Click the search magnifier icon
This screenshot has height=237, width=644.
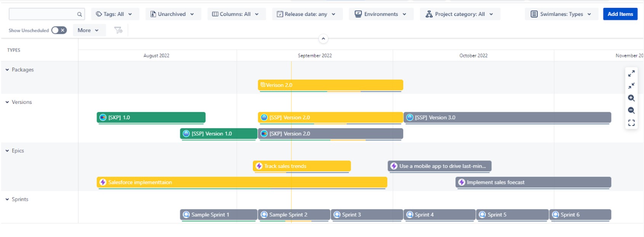(x=80, y=14)
